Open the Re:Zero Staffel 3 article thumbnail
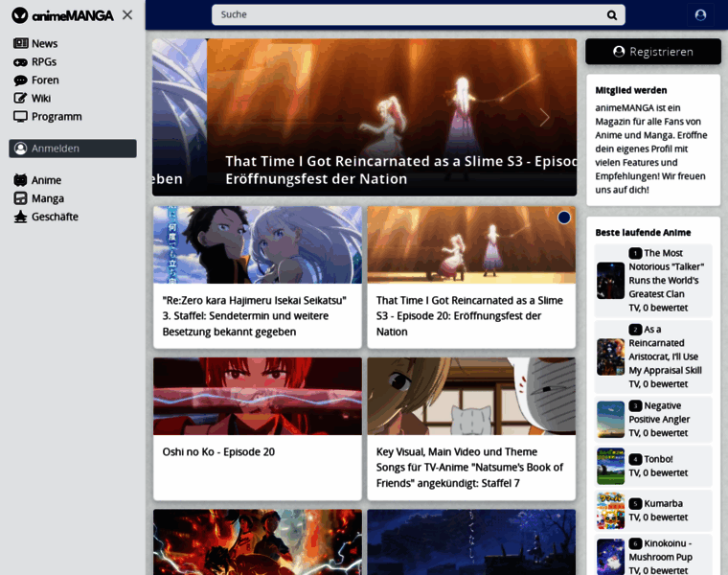 (x=258, y=245)
